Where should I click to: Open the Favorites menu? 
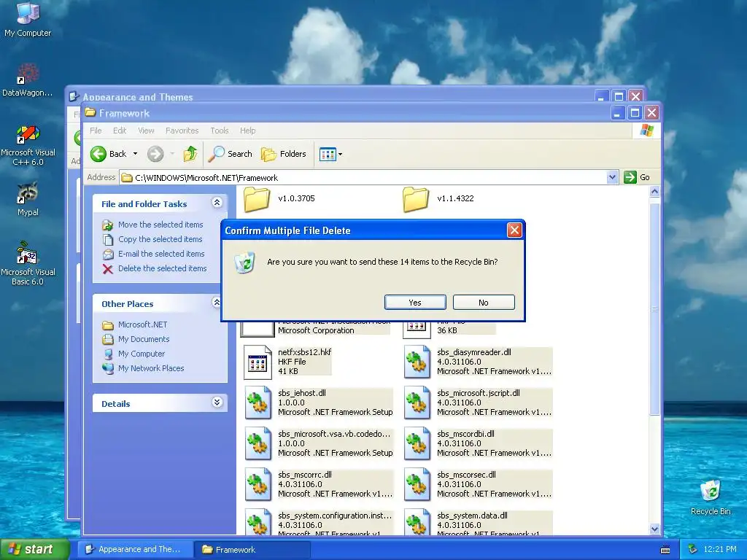point(182,131)
